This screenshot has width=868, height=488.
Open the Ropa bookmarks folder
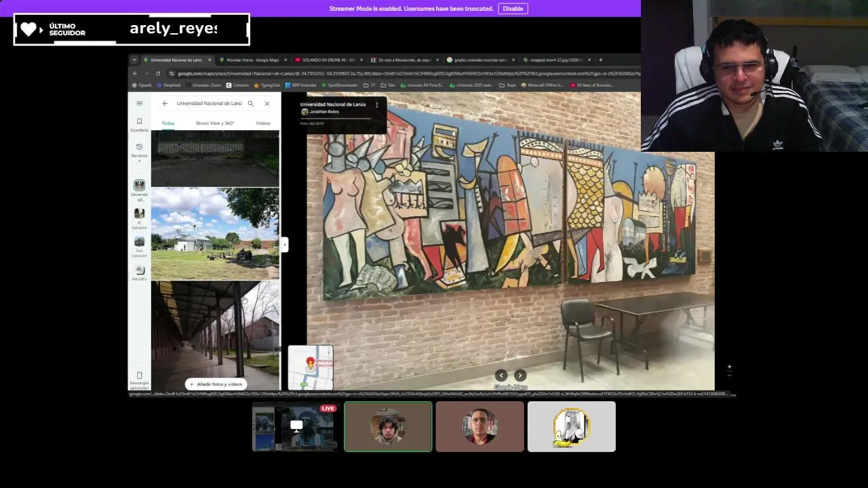(508, 85)
